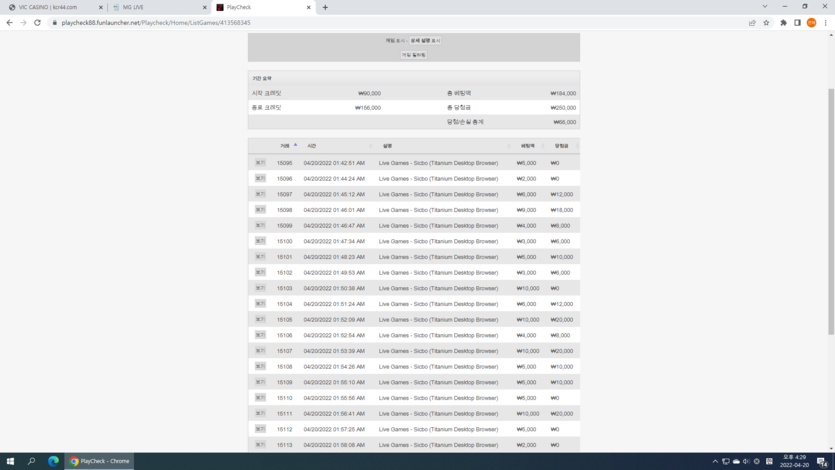Click the ₩18,000 winnings in row 15098
The height and width of the screenshot is (470, 835).
click(562, 210)
